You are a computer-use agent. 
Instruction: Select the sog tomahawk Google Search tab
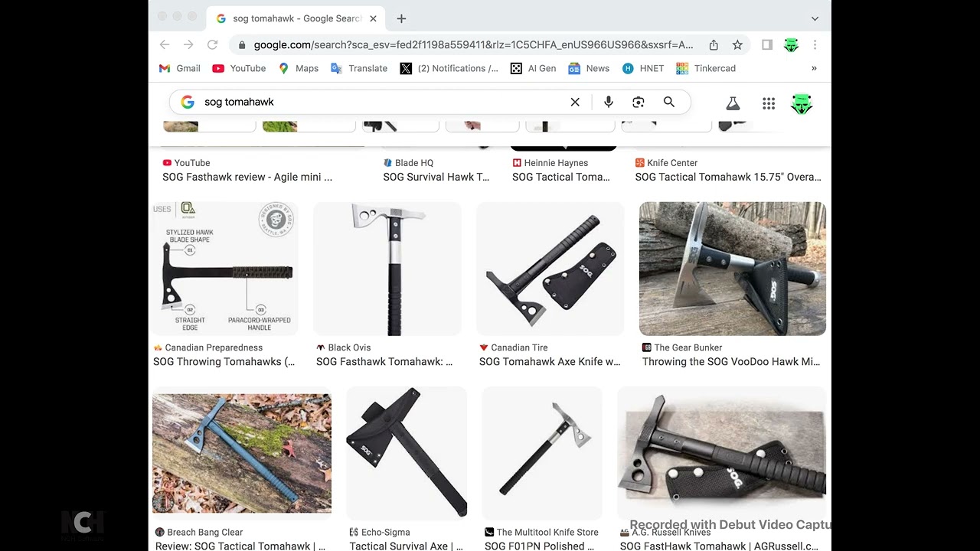click(x=296, y=18)
